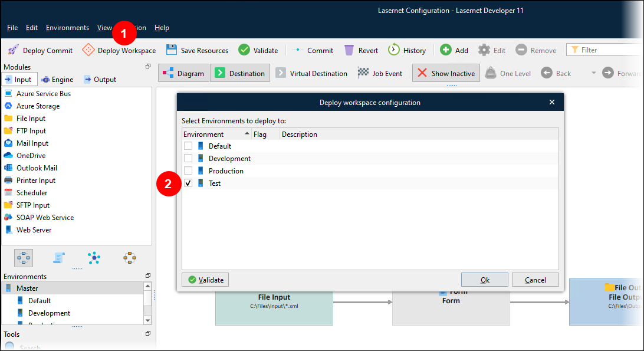Toggle Virtual Destination view

pos(312,73)
